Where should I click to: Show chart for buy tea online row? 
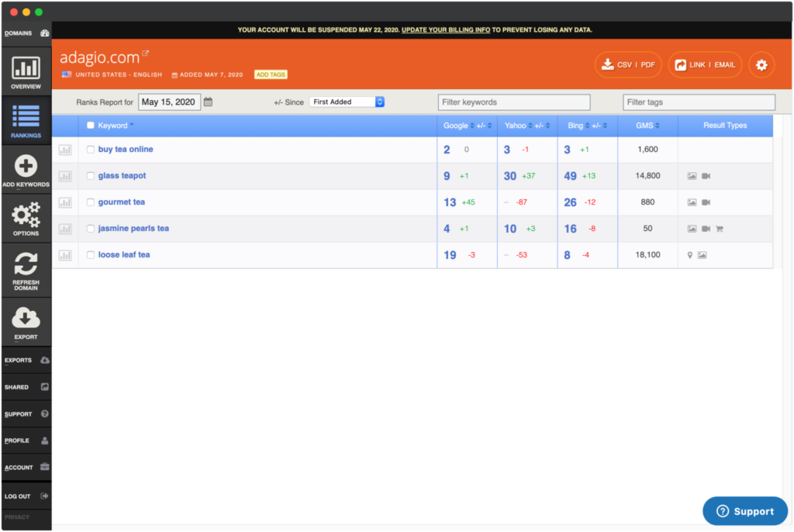65,150
